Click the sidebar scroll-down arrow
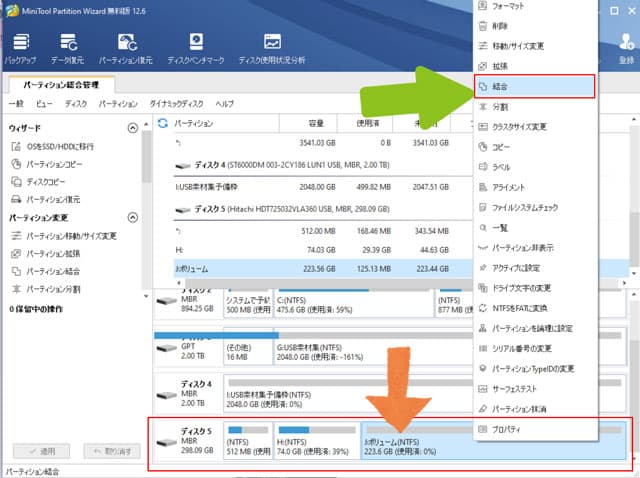This screenshot has width=640, height=478. 146,296
